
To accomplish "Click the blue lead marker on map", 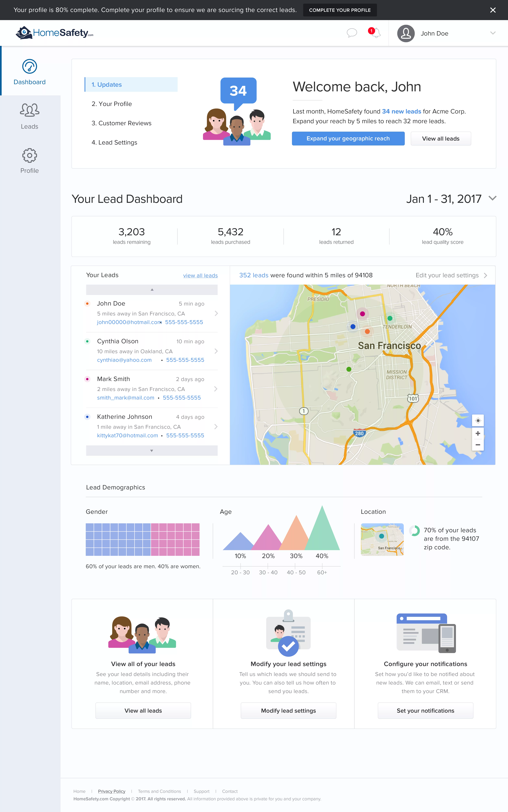I will coord(353,327).
